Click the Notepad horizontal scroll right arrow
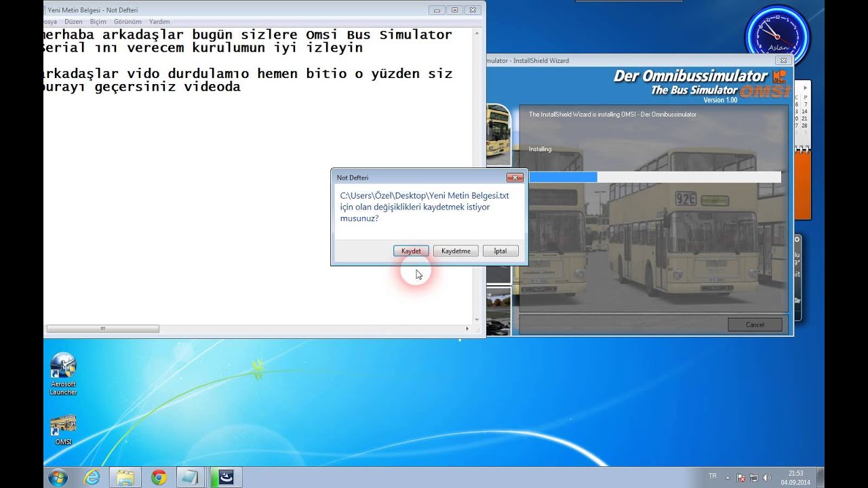 (467, 329)
